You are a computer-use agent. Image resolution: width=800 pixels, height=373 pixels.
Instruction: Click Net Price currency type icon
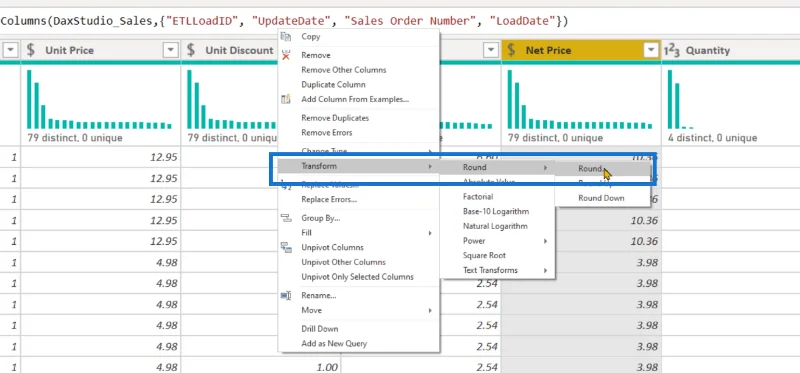click(512, 50)
